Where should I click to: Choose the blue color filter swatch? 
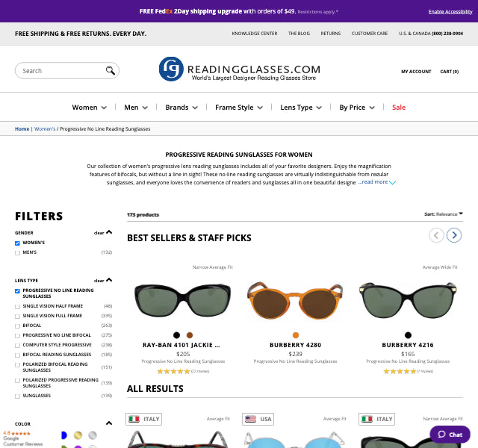point(64,435)
